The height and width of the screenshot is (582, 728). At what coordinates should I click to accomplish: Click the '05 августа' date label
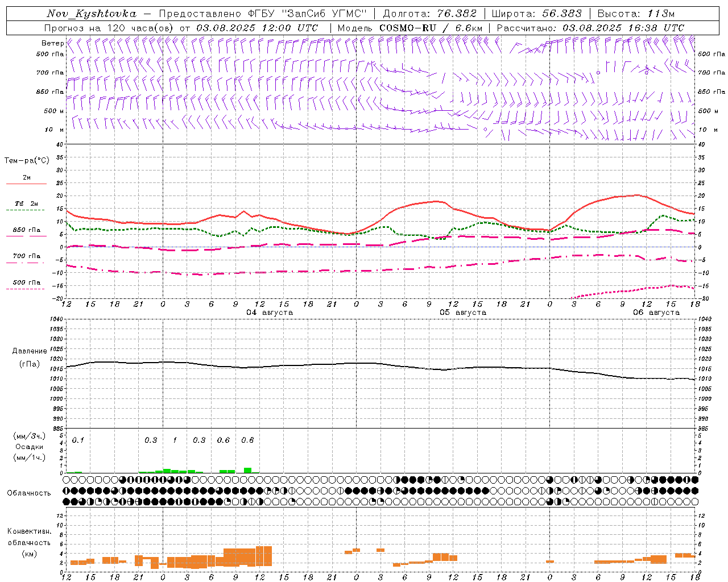pyautogui.click(x=463, y=313)
